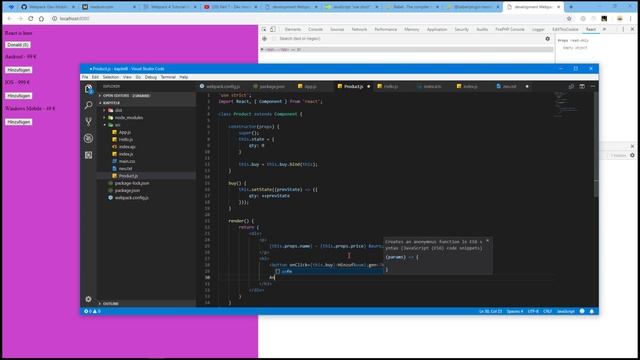Select the anfn snippet suggestion
The width and height of the screenshot is (640, 360).
329,271
